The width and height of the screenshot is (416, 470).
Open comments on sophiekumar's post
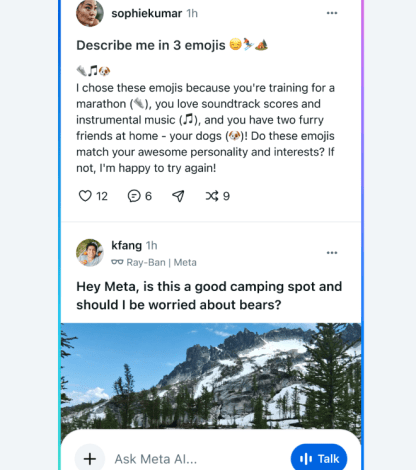[x=134, y=196]
